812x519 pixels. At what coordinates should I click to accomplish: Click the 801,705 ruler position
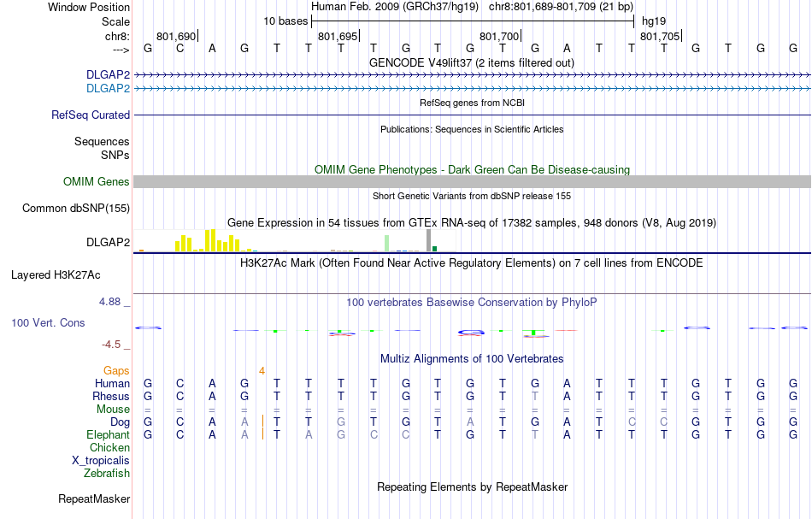660,36
